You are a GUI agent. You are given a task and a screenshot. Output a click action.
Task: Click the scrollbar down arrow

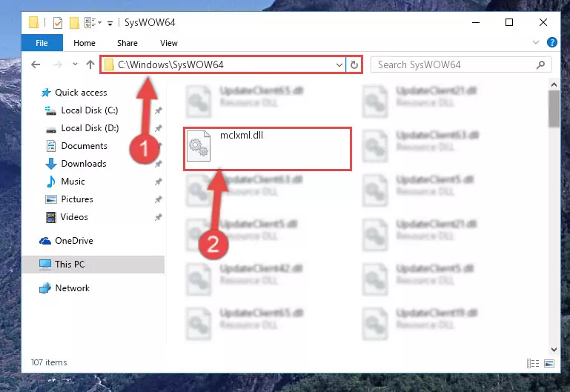point(554,350)
